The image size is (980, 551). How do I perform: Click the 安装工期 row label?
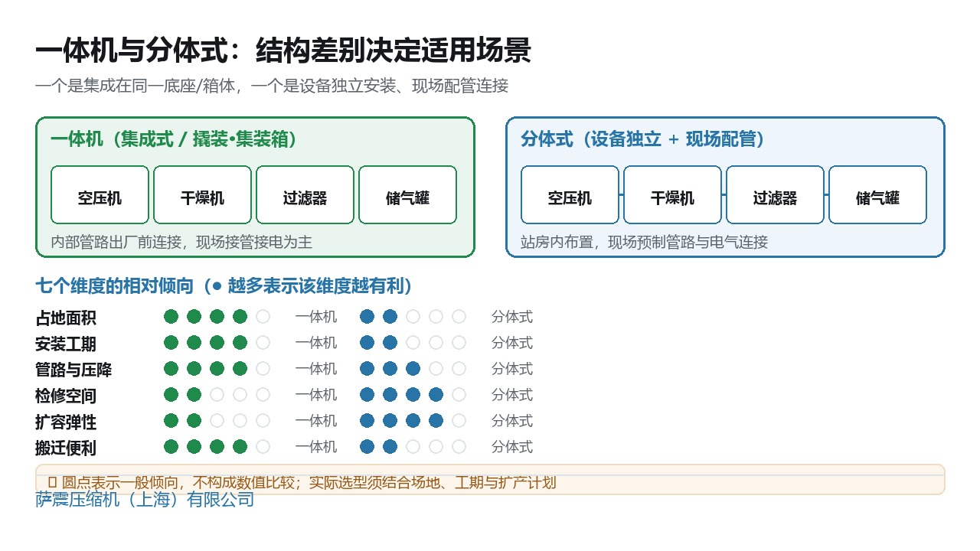(x=66, y=344)
